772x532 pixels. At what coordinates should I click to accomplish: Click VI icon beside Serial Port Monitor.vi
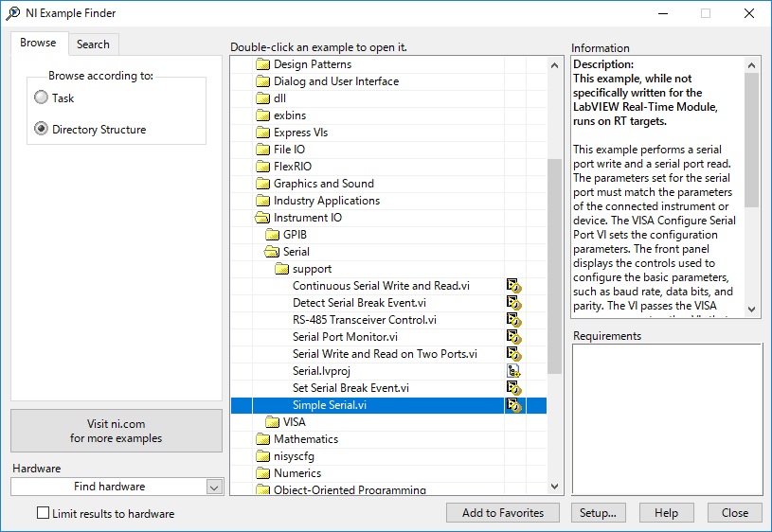(x=514, y=337)
